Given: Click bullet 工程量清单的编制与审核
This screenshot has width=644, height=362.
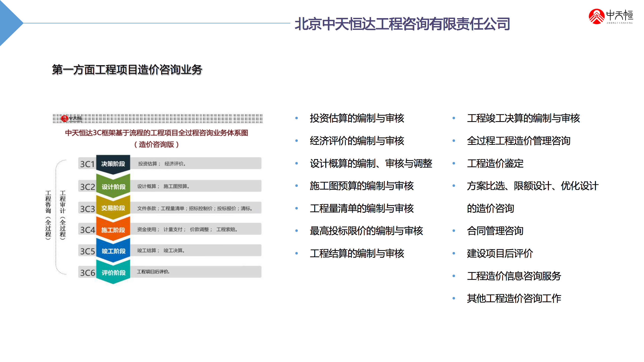Looking at the screenshot, I should pyautogui.click(x=362, y=208).
